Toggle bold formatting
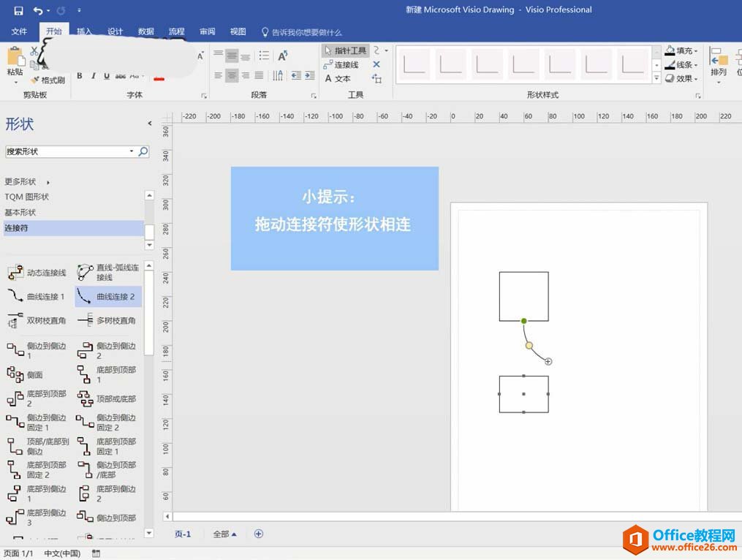This screenshot has width=742, height=560. [80, 76]
